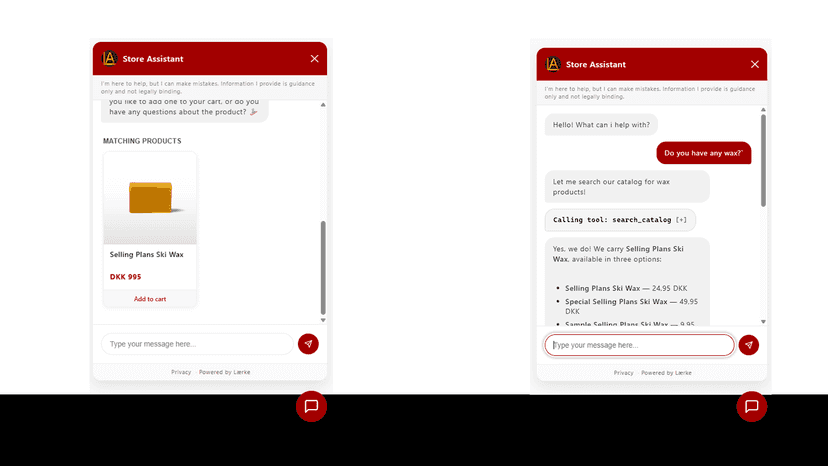Close the left Store Assistant chat window
This screenshot has height=466, width=828.
(x=314, y=59)
